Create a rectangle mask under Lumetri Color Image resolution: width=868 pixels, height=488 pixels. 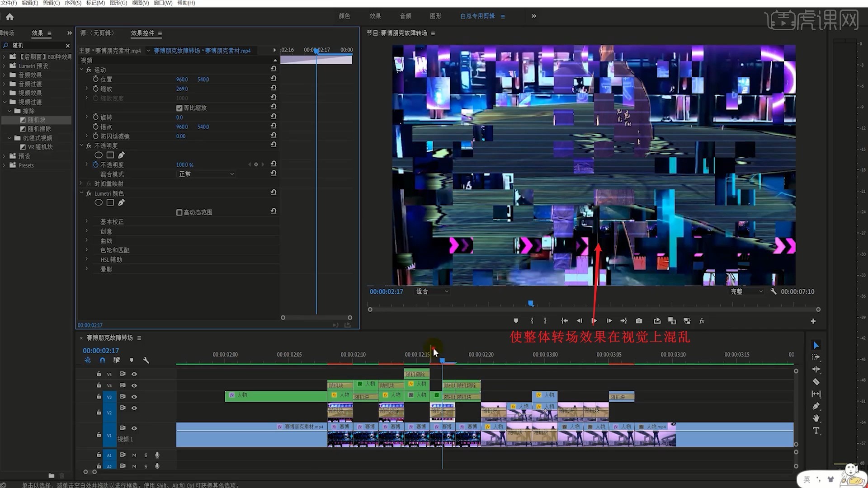(x=110, y=202)
